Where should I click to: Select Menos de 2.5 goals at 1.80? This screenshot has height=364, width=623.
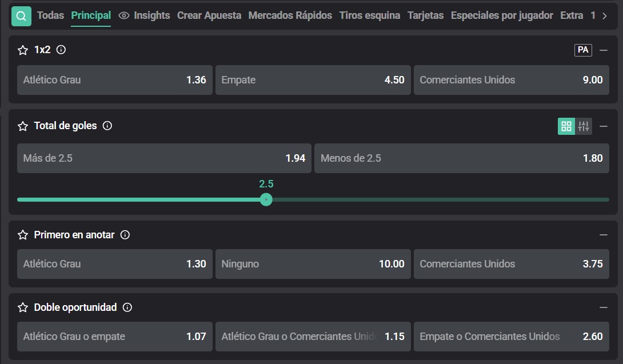(x=462, y=158)
